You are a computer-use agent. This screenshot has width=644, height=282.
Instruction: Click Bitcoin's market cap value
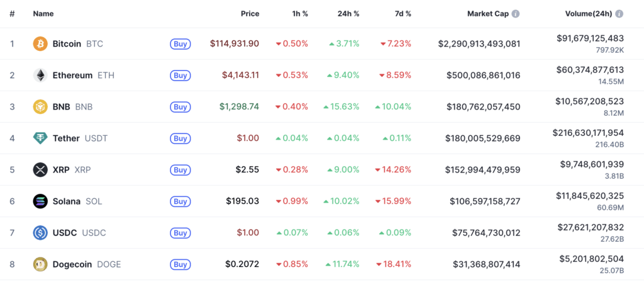click(479, 43)
